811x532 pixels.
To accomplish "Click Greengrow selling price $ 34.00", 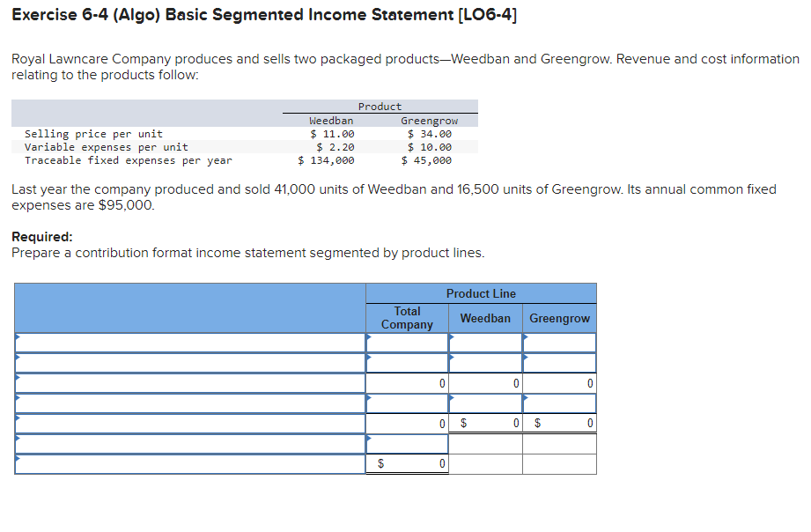I will tap(430, 134).
